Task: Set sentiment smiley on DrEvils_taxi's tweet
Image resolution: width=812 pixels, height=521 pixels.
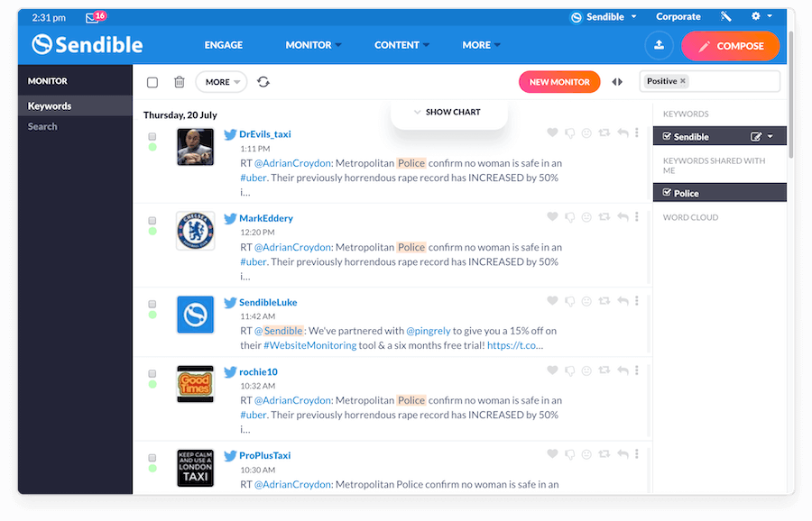Action: click(586, 133)
